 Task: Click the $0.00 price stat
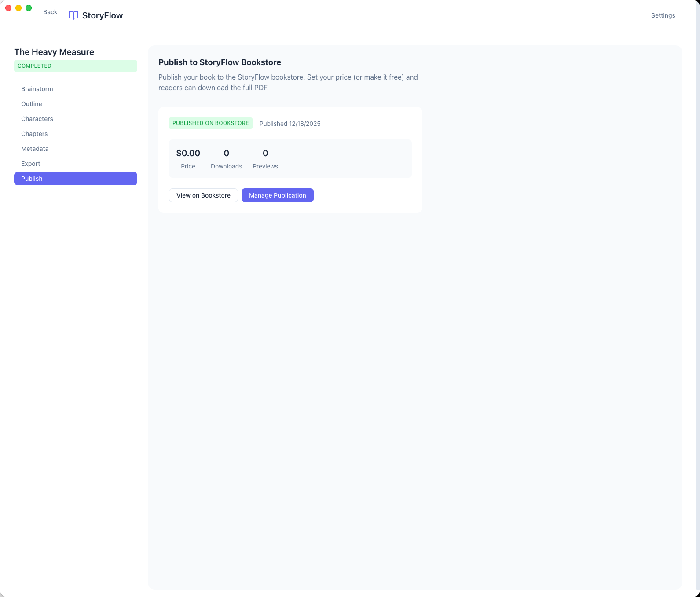pyautogui.click(x=188, y=154)
